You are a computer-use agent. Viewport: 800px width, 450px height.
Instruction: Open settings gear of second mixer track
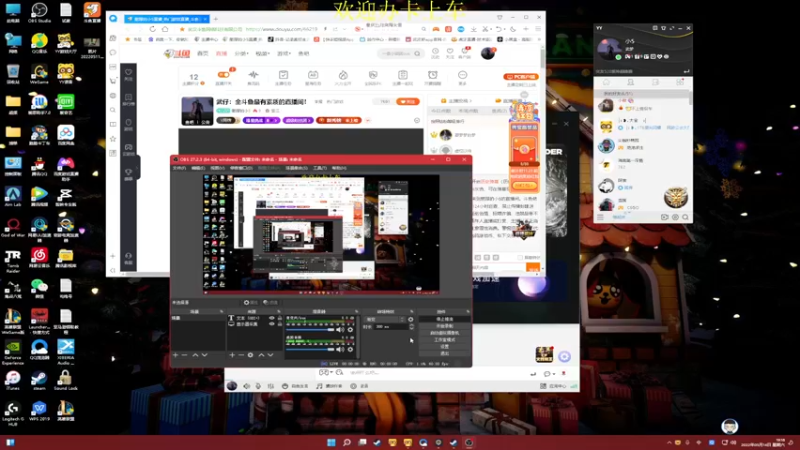[350, 349]
